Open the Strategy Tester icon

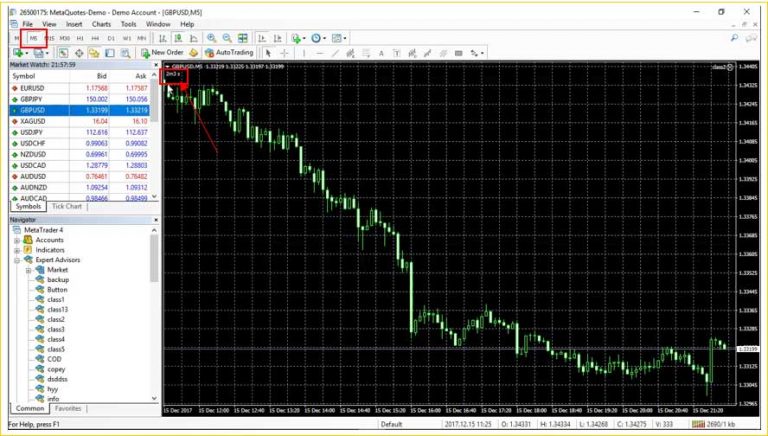click(125, 52)
